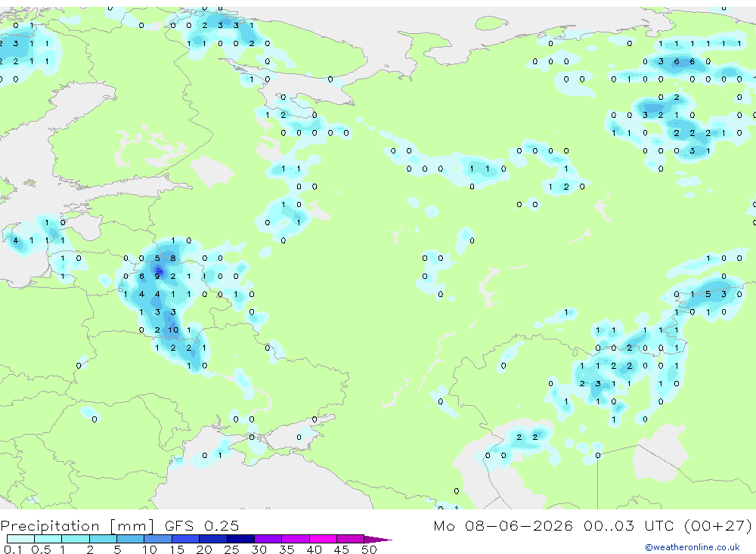The height and width of the screenshot is (554, 756).
Task: Select the 25–30 mm navy legend swatch
Action: [x=240, y=539]
